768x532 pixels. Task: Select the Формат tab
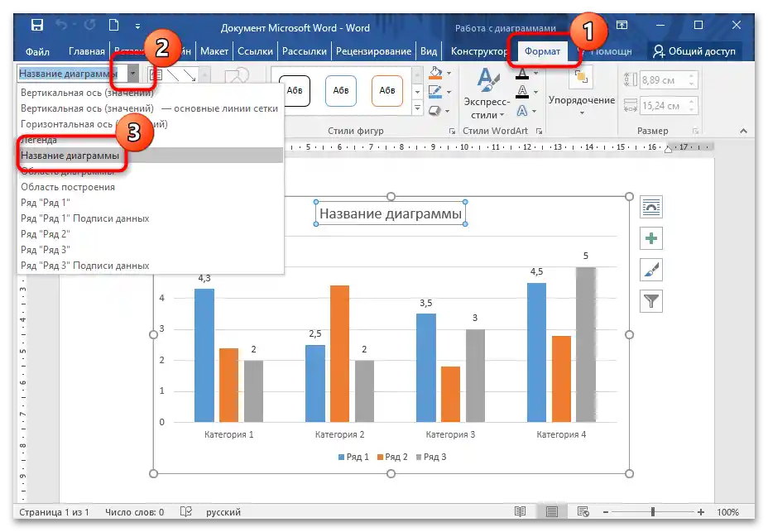click(x=542, y=51)
